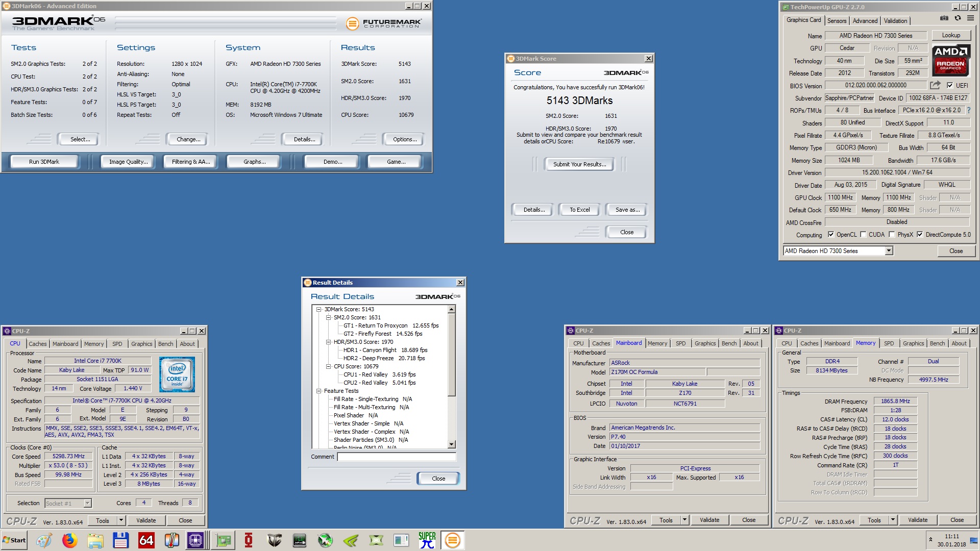Click the Intel Core i7 logo in CPU-Z
Screen dimensions: 980x551
[x=177, y=374]
